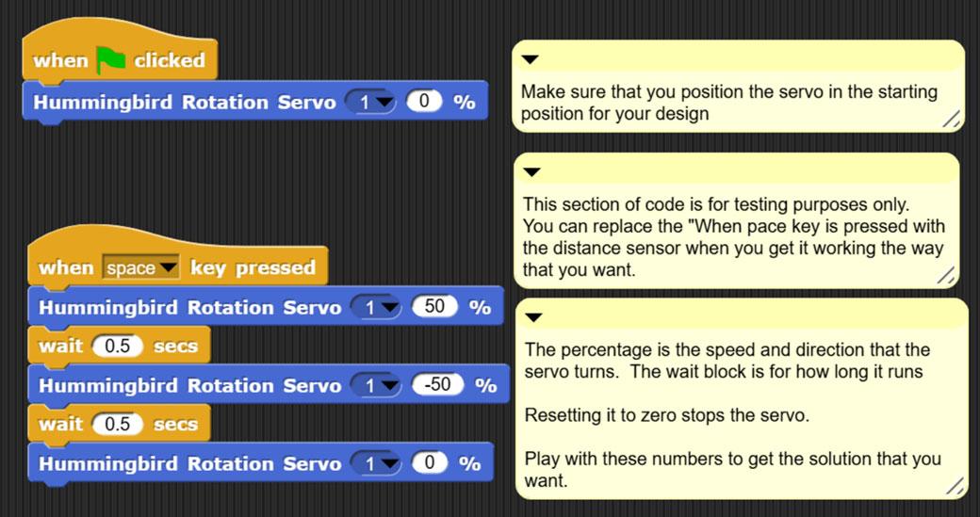Grab resize handle of the starting position comment
The height and width of the screenshot is (517, 980).
pos(952,119)
